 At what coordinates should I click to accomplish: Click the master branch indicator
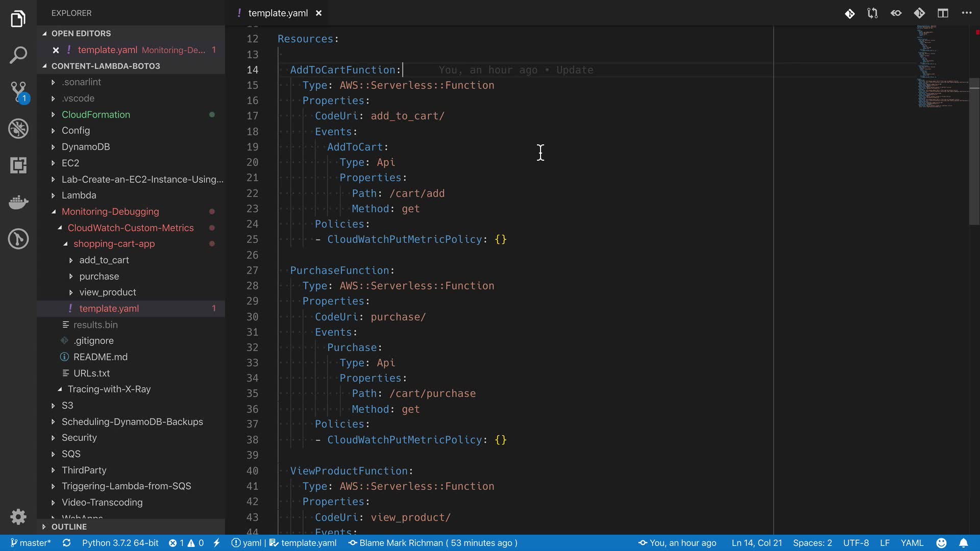coord(31,543)
